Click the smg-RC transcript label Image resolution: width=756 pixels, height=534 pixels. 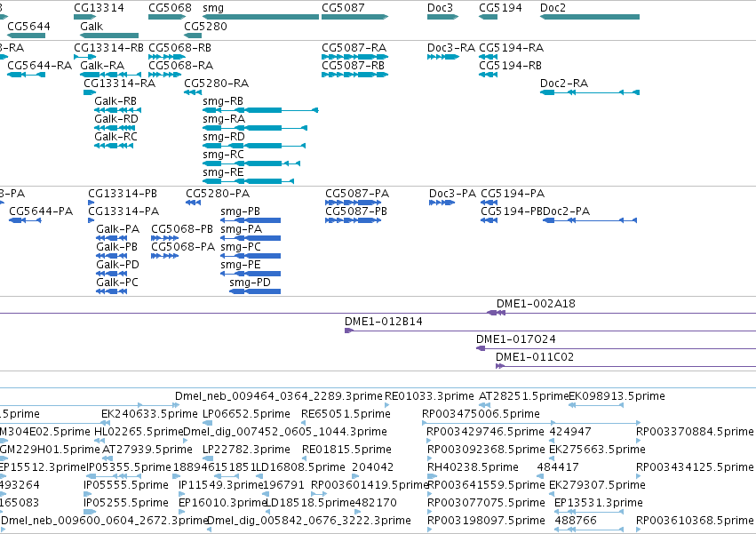223,155
